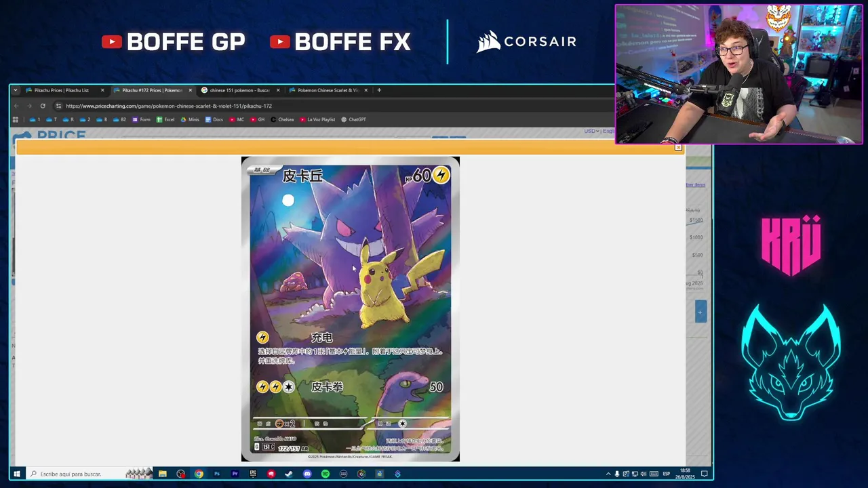Open the network status tray icon
The height and width of the screenshot is (488, 868).
(635, 474)
